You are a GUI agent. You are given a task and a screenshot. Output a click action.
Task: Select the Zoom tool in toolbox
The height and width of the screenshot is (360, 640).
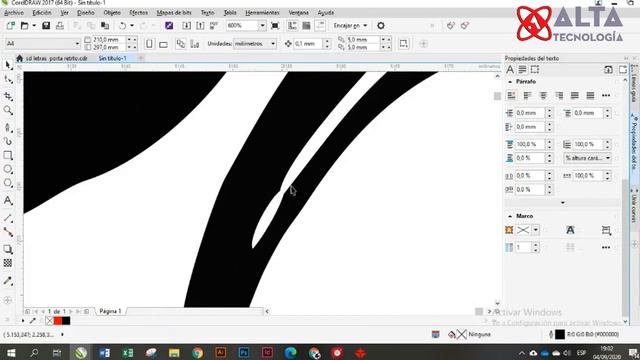pos(8,110)
